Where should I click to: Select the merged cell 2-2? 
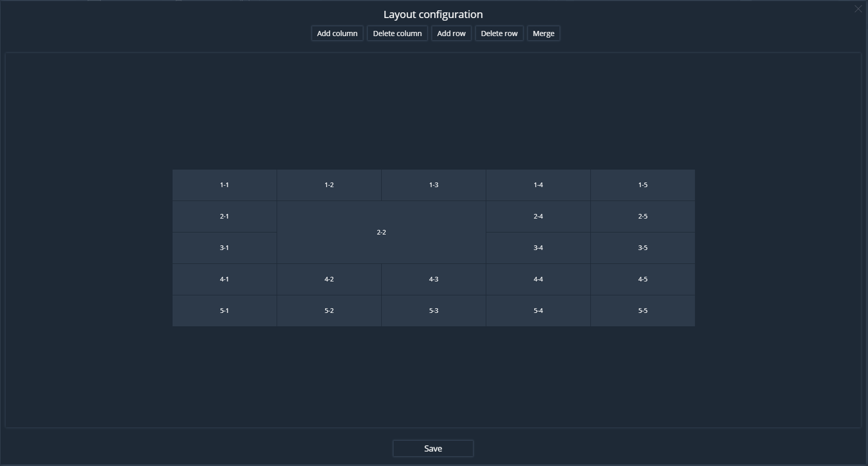pyautogui.click(x=381, y=232)
